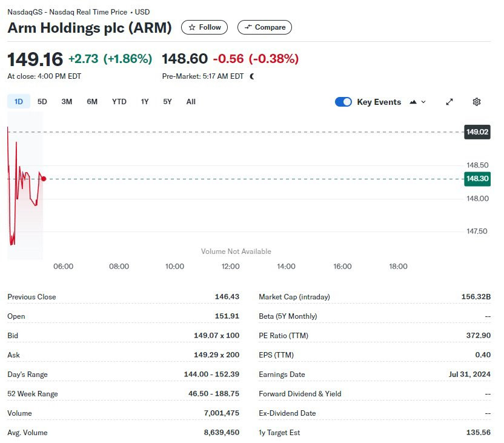The image size is (504, 443).
Task: Click the pre-market price 148.60
Action: click(x=185, y=59)
